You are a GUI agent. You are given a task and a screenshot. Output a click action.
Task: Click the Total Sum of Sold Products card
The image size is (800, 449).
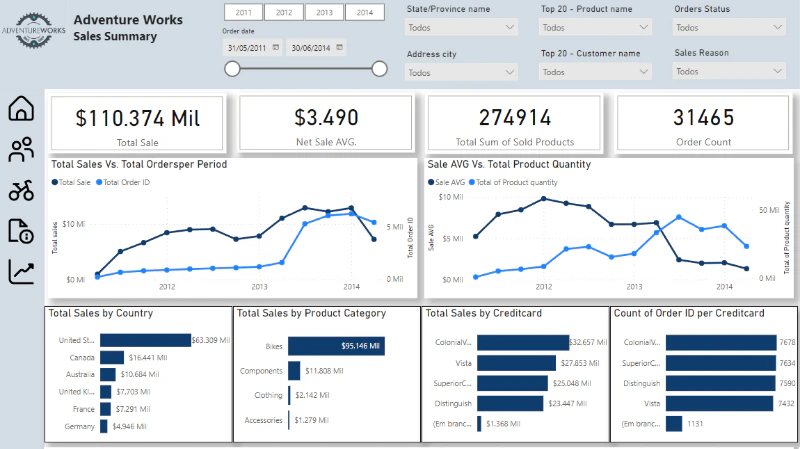(514, 123)
